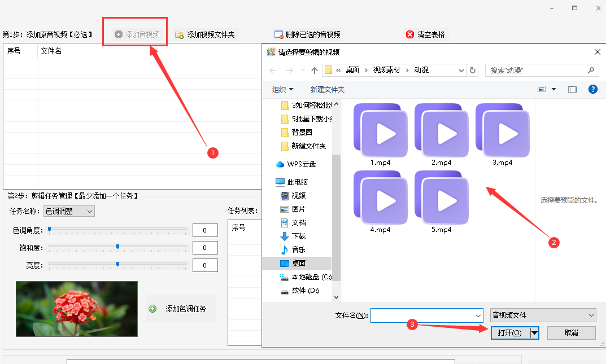Screen dimensions: 606x364
Task: Expand the address bar path dropdown
Action: 461,70
